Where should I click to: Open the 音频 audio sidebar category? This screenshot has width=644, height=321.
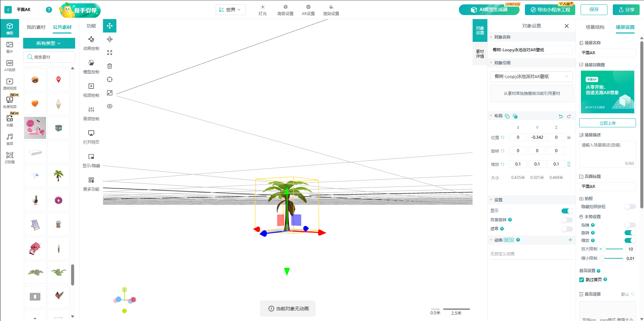tap(10, 139)
